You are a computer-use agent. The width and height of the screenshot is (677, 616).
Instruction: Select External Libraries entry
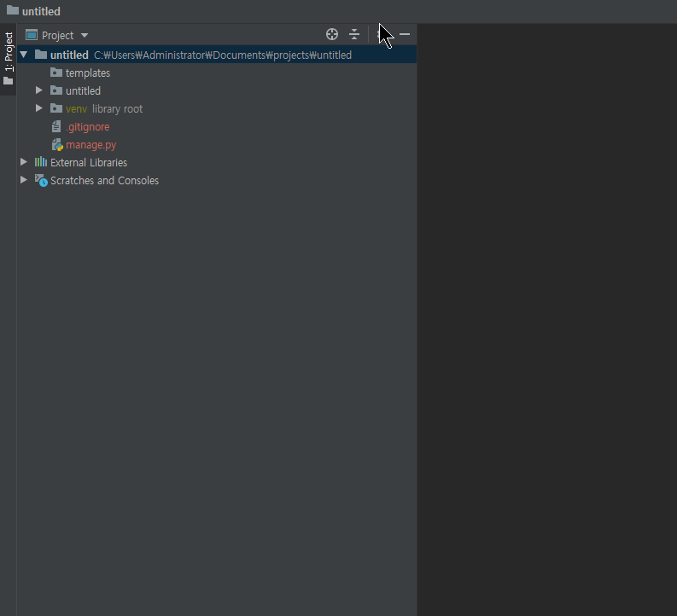(217, 163)
